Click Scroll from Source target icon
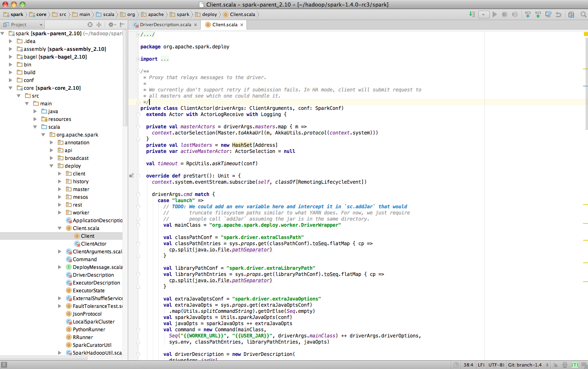Screen dimensions: 588x369 [x=90, y=25]
